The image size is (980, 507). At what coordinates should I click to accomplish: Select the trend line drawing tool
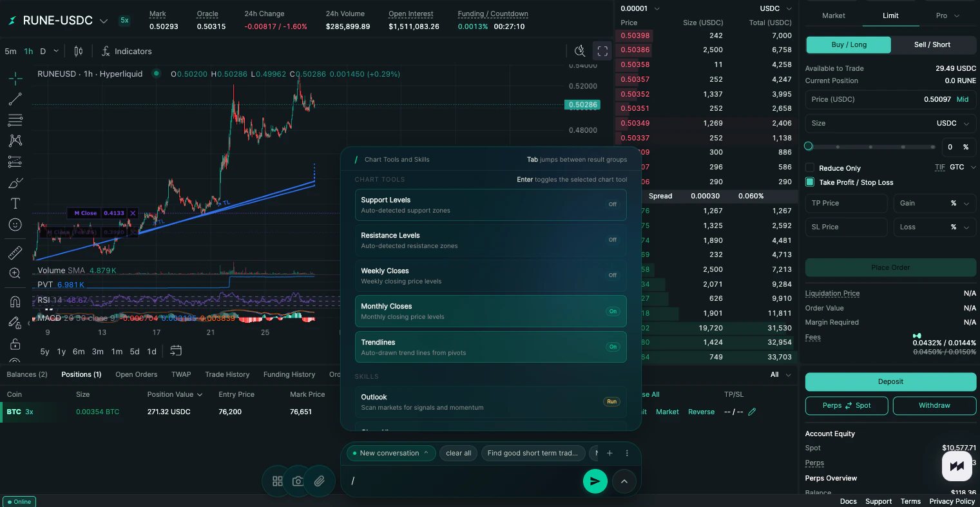15,99
